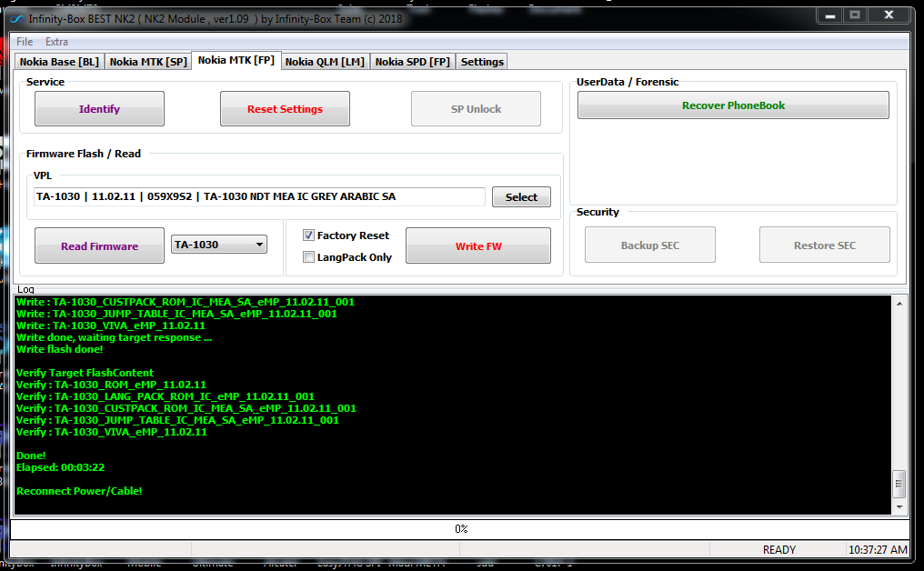Switch to Nokia QLM [LM] tab

(x=326, y=62)
